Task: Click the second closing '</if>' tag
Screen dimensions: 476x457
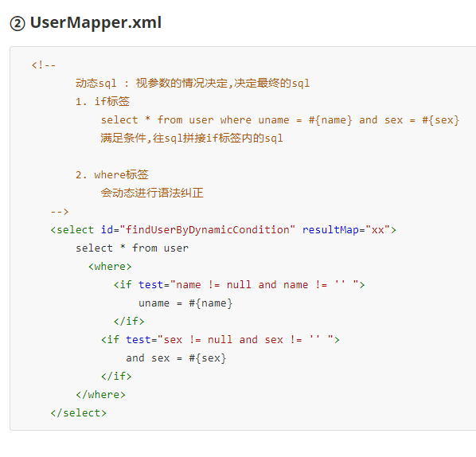Action: point(116,377)
